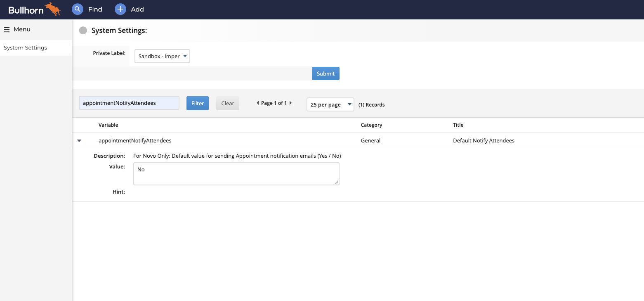
Task: Click the Clear button
Action: pos(228,103)
